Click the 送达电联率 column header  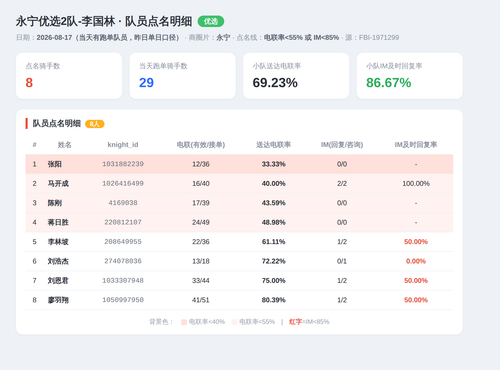point(273,145)
